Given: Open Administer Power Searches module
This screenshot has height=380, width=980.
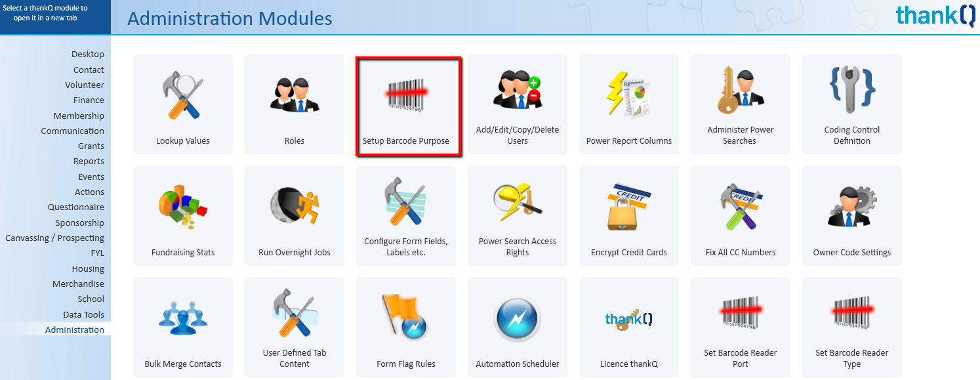Looking at the screenshot, I should point(741,104).
